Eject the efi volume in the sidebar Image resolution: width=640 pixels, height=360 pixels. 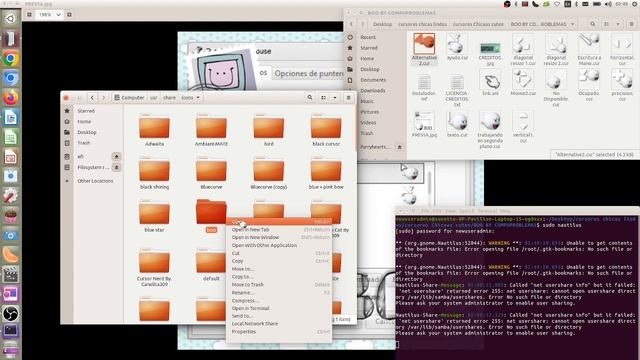click(x=116, y=157)
